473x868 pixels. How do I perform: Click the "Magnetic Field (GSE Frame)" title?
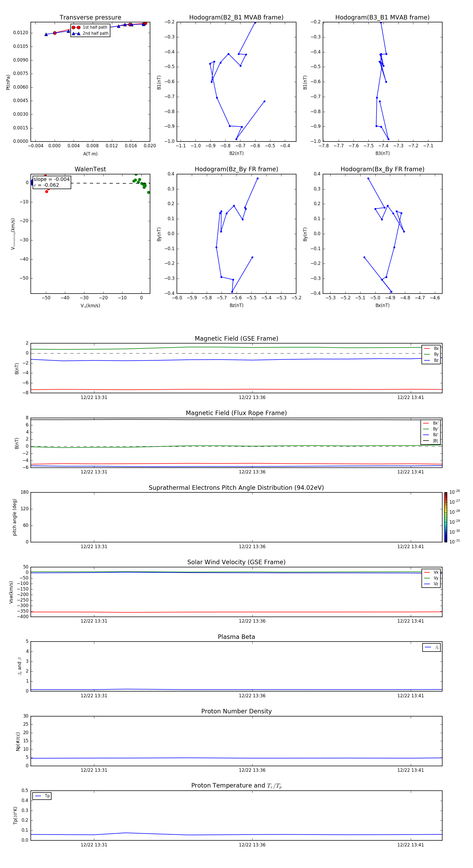tap(236, 339)
